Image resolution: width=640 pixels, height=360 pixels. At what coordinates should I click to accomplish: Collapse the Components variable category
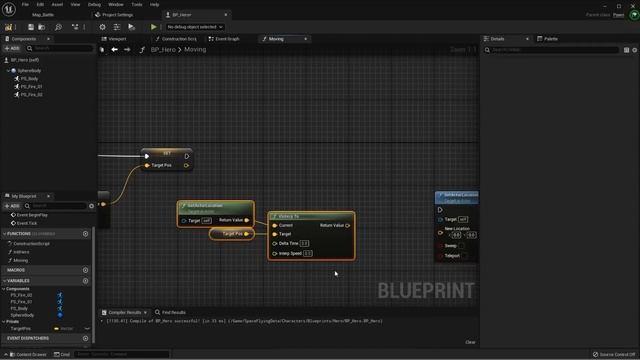pos(4,289)
